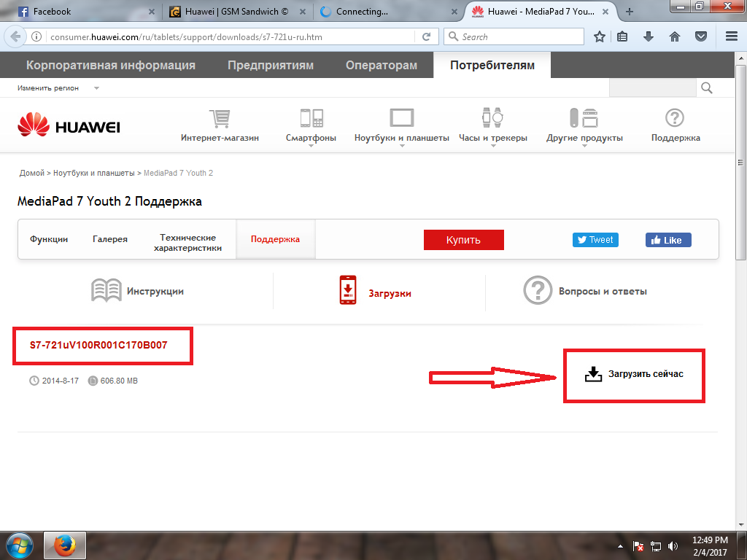The width and height of the screenshot is (747, 560).
Task: Click the Firefox bookmark star icon
Action: coord(600,36)
